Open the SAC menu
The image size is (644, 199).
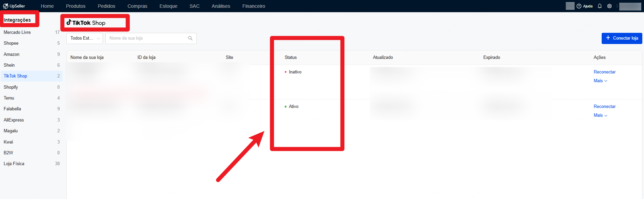point(194,6)
